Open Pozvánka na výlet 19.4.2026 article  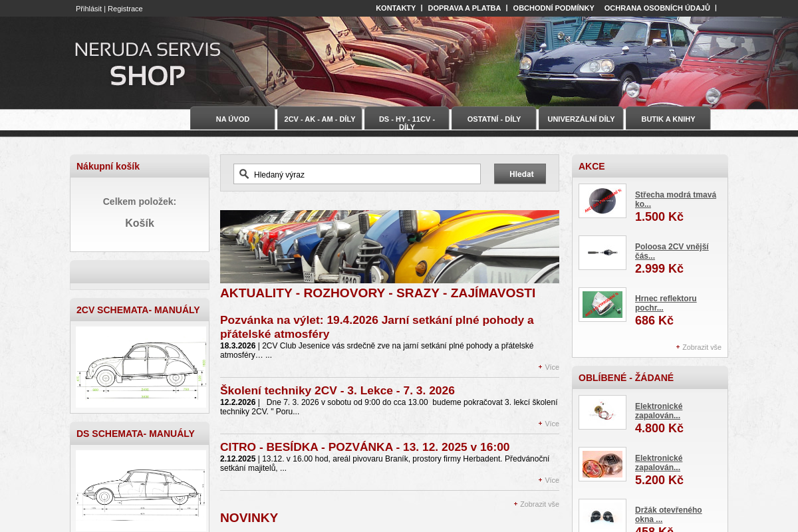click(377, 327)
